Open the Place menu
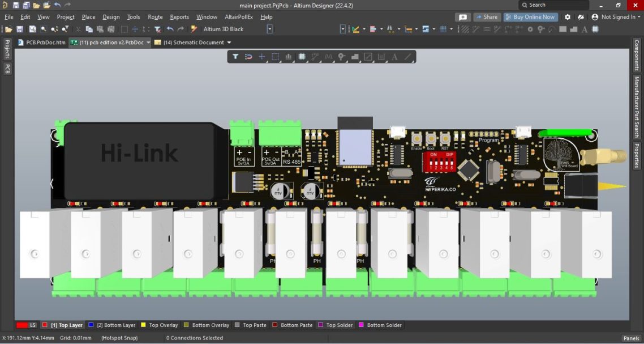 (88, 17)
